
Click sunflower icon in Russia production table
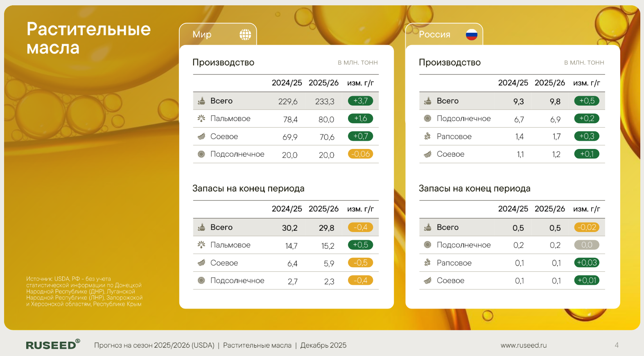427,119
